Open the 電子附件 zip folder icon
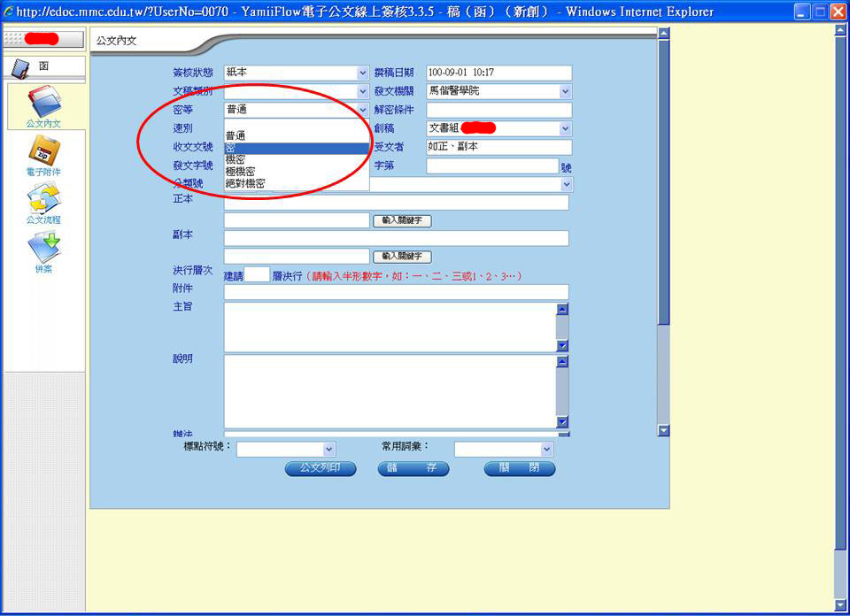 click(44, 150)
